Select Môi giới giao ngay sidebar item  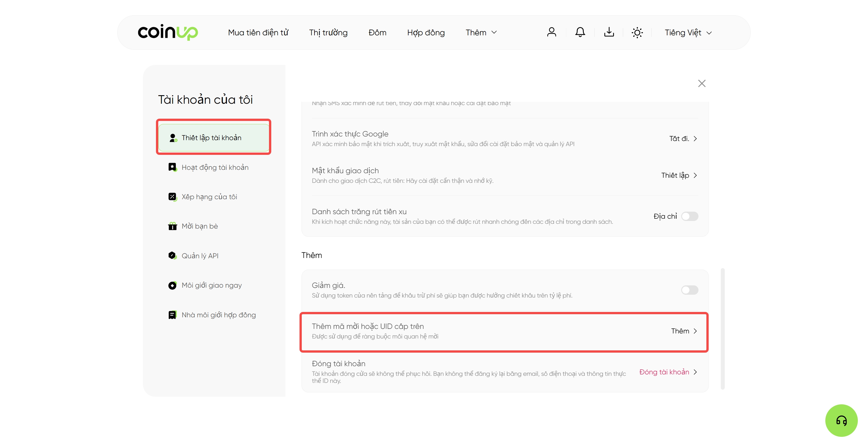(x=214, y=285)
